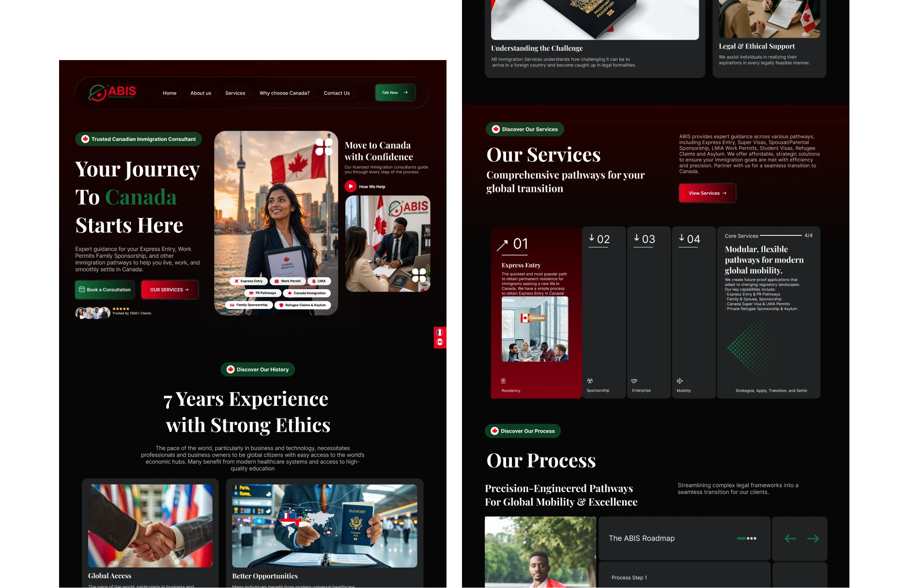Open the Global Access handshake image
The width and height of the screenshot is (924, 588).
coord(150,526)
